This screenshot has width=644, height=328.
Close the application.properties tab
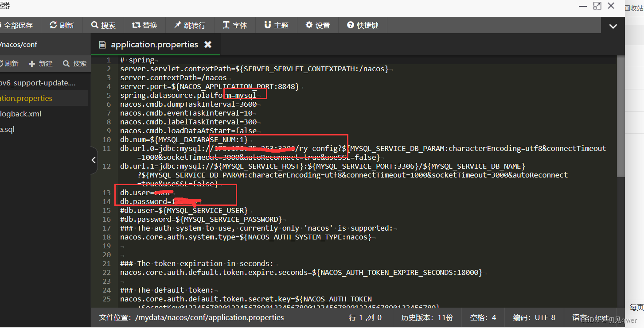[x=208, y=44]
